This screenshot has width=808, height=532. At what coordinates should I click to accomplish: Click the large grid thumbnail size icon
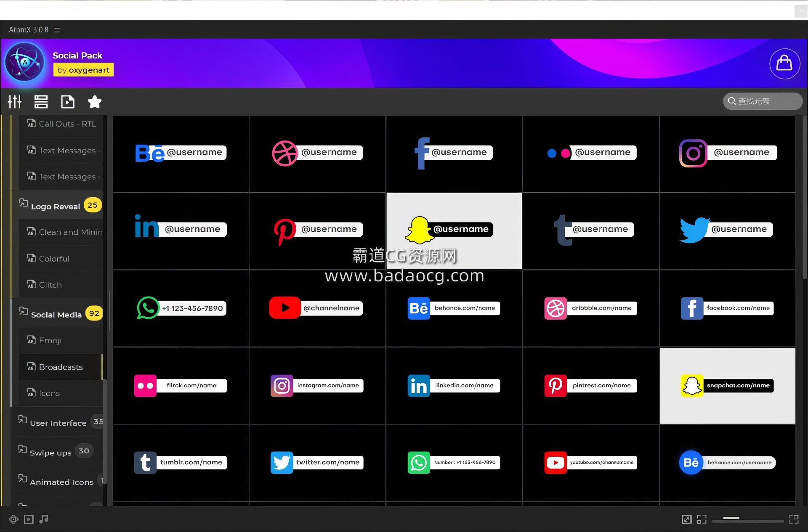[794, 519]
